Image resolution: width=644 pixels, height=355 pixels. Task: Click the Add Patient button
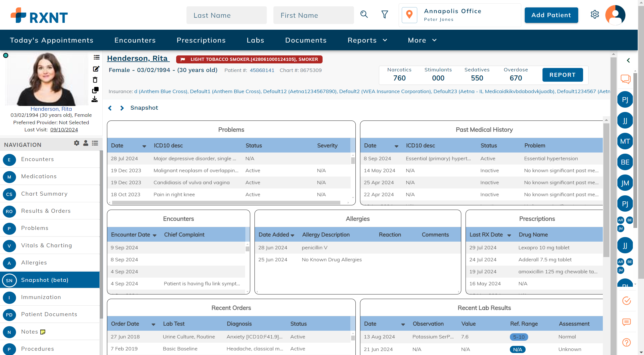coord(551,15)
